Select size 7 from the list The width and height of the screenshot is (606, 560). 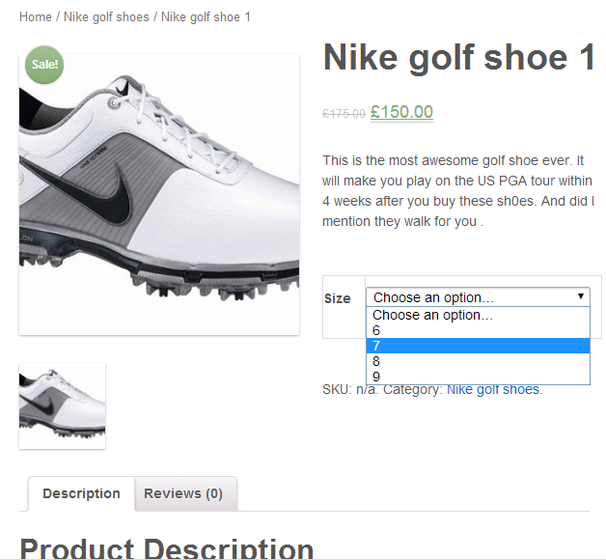(377, 346)
